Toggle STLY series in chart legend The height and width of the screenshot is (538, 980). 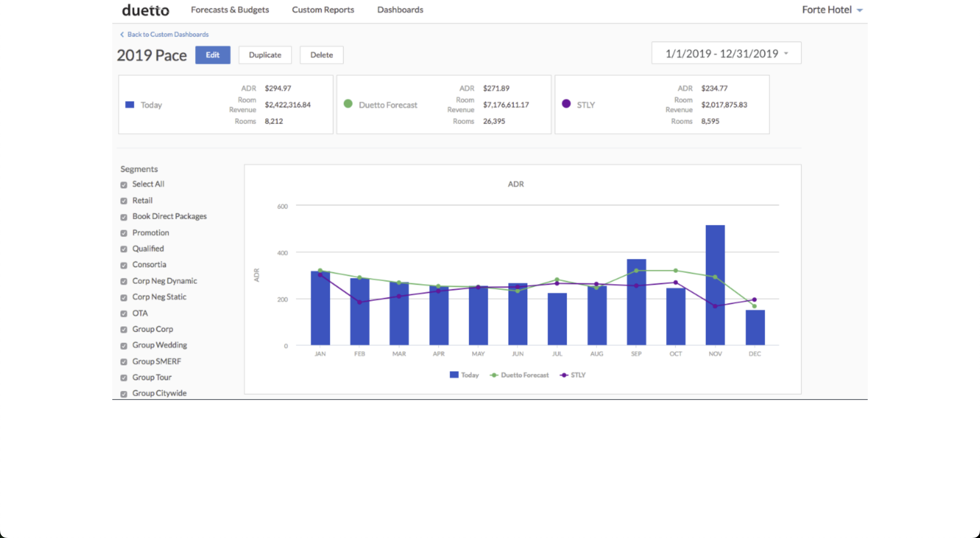point(573,375)
